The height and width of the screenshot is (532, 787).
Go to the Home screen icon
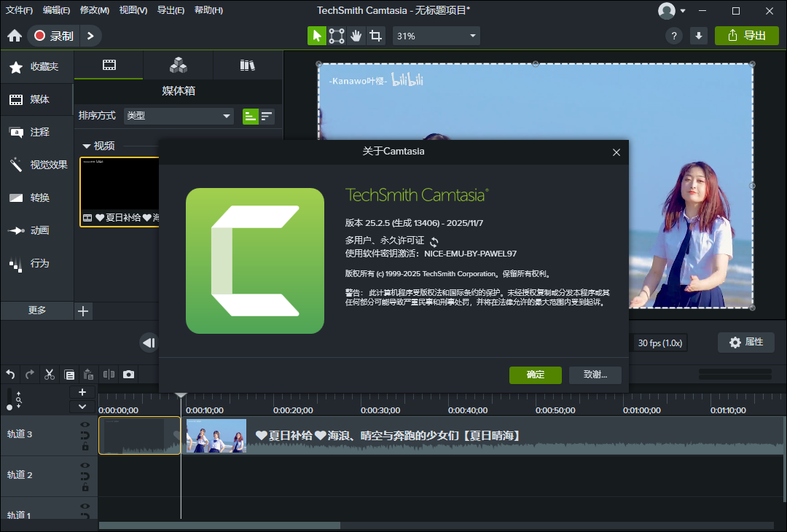click(15, 36)
